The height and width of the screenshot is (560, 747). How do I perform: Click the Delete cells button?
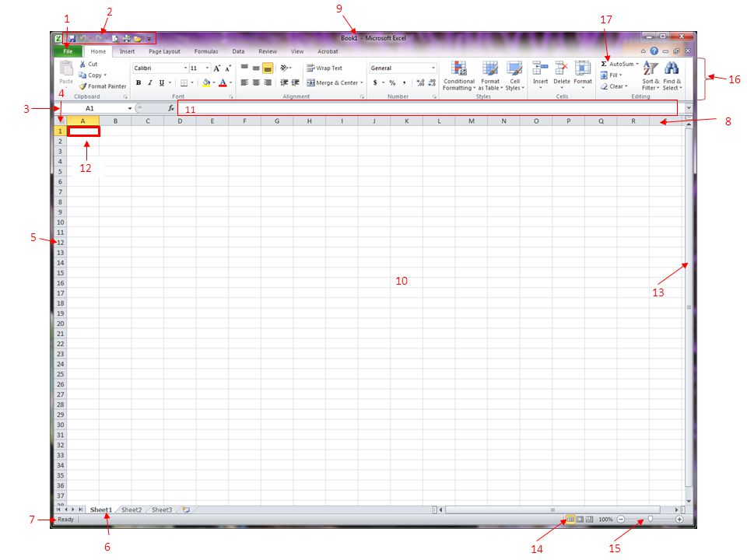coord(562,75)
